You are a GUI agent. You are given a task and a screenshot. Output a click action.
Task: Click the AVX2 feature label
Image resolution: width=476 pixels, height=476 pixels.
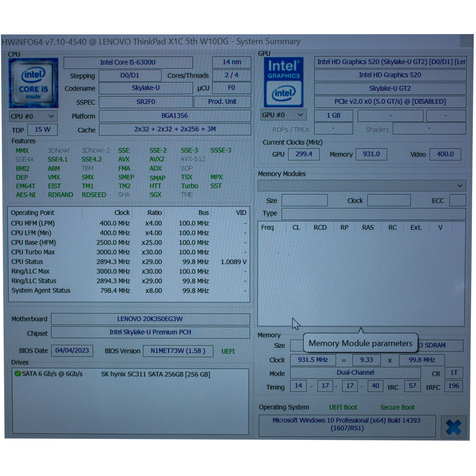[157, 159]
